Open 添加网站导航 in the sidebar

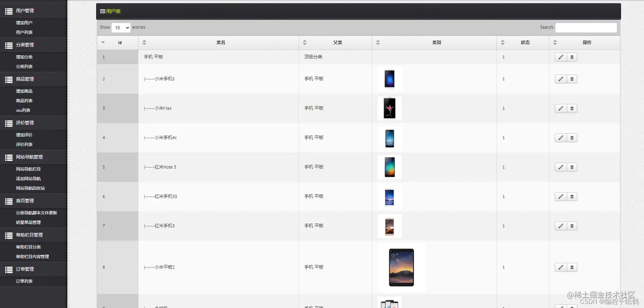point(29,179)
